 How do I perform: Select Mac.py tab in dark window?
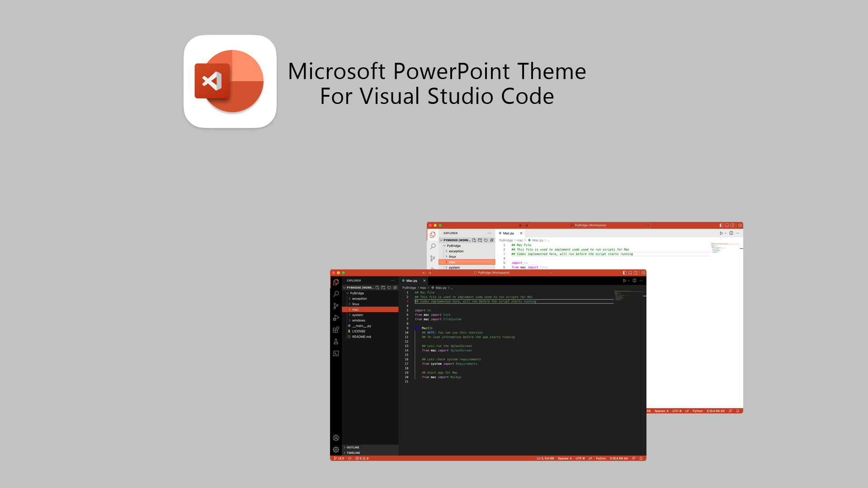411,281
